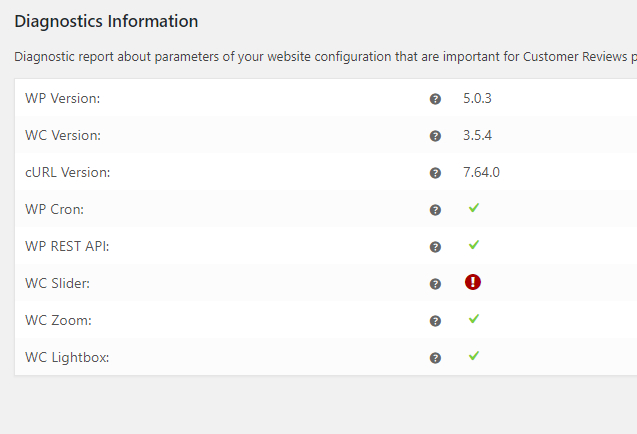637x434 pixels.
Task: Select the cURL Version value 7.64.0
Action: pyautogui.click(x=481, y=172)
